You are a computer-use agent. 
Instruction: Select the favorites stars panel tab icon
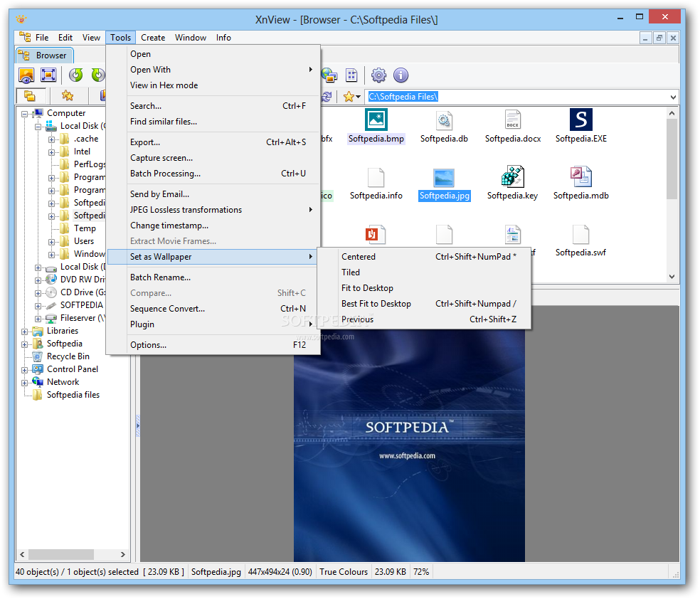(x=68, y=95)
